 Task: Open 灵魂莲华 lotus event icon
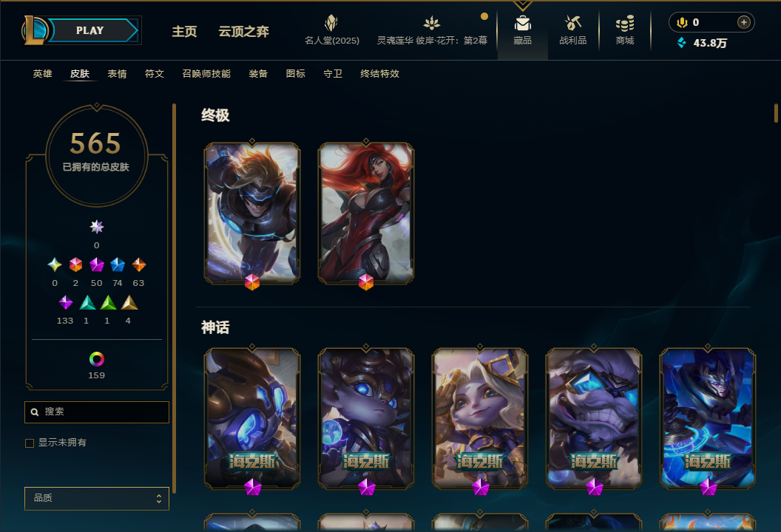tap(431, 23)
